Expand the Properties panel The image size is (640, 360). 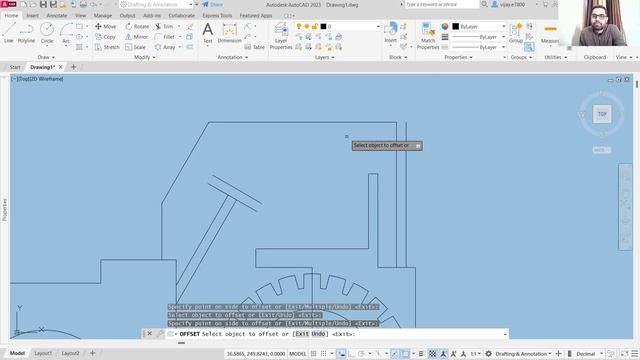[x=458, y=57]
